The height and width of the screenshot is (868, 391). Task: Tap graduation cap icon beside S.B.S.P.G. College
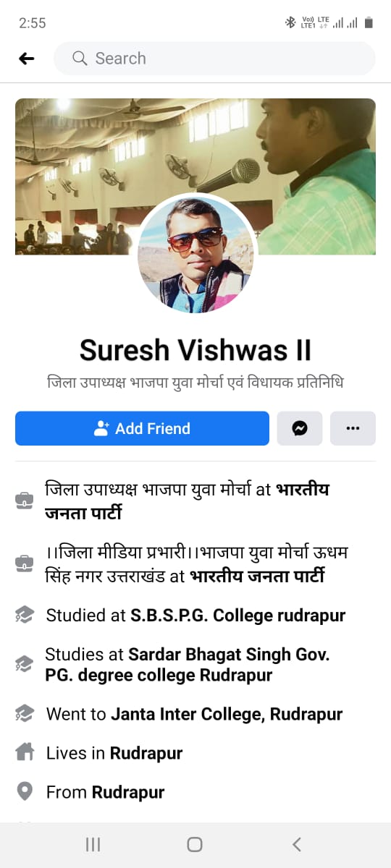[x=25, y=616]
